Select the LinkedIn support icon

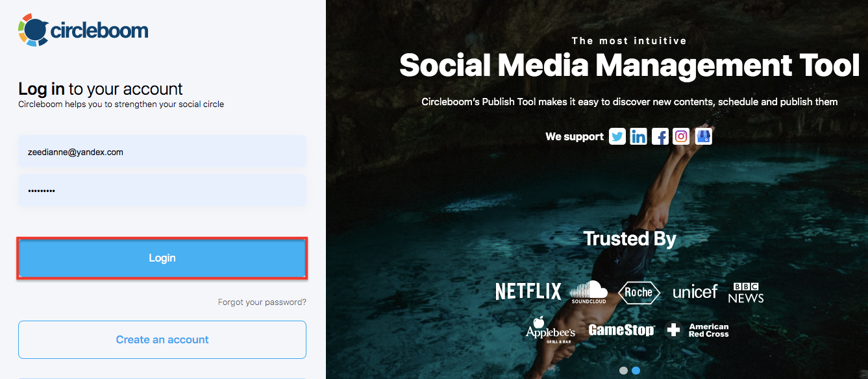pos(638,136)
